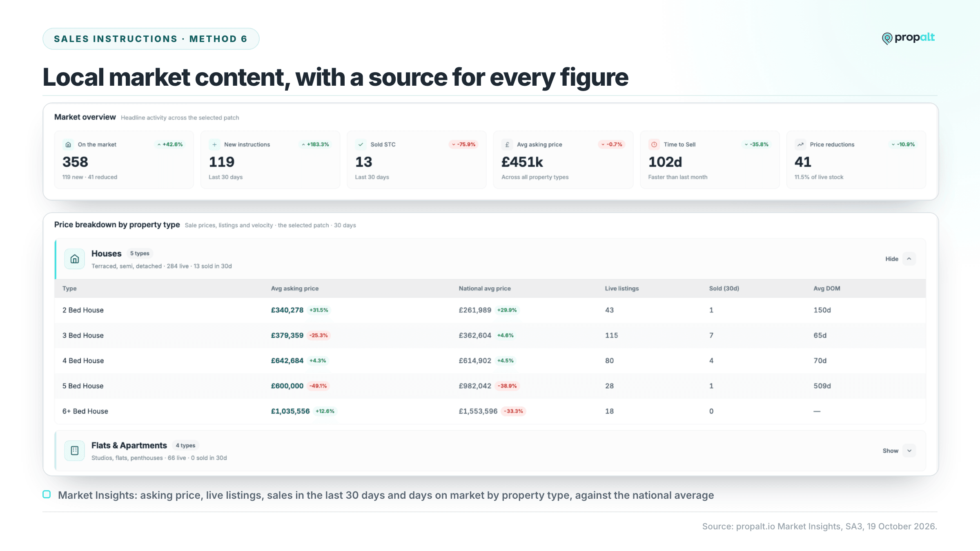Screen dimensions: 980x551
Task: Click the £451k average asking price figure
Action: (x=522, y=162)
